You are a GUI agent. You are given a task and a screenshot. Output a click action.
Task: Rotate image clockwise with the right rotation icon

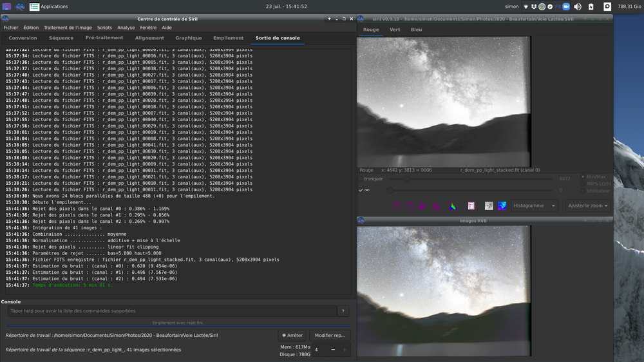tap(410, 206)
